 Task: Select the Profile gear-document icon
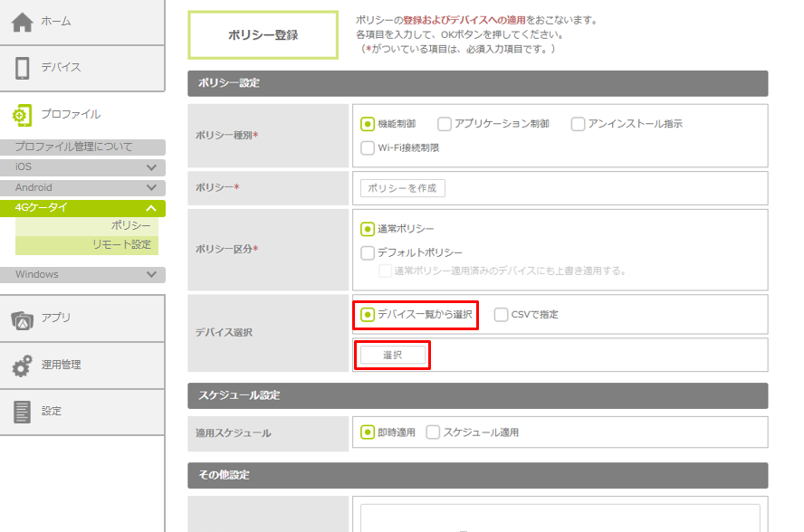23,115
